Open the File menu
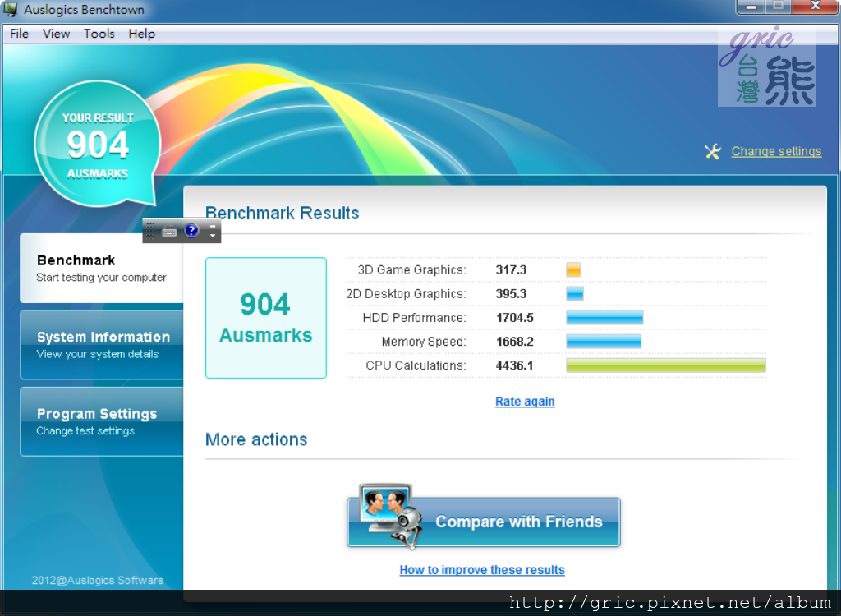 20,34
